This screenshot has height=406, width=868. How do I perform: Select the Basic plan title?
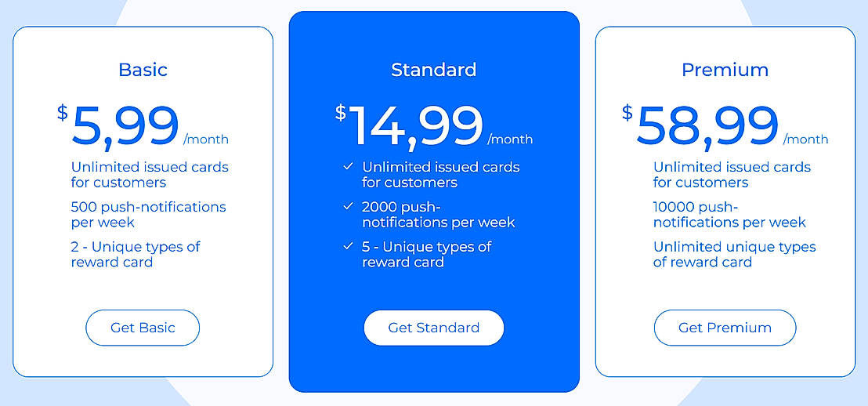tap(143, 70)
